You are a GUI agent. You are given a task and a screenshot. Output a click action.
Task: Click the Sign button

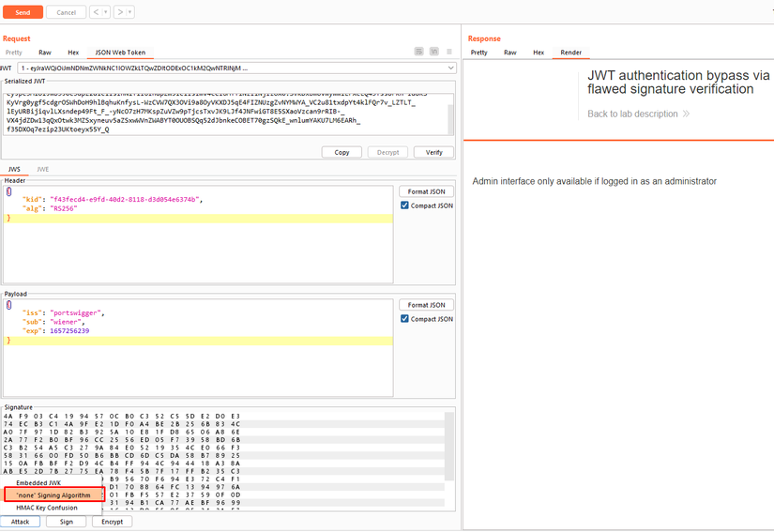coord(67,522)
